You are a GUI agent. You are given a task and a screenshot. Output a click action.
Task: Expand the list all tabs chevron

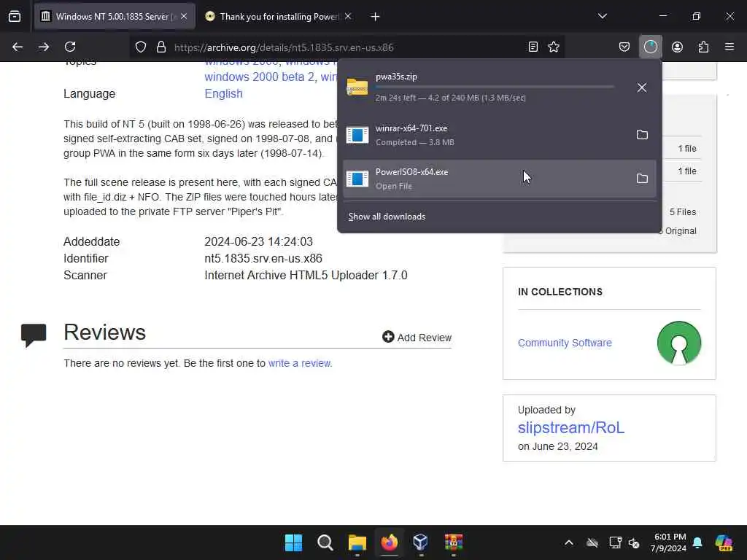602,16
